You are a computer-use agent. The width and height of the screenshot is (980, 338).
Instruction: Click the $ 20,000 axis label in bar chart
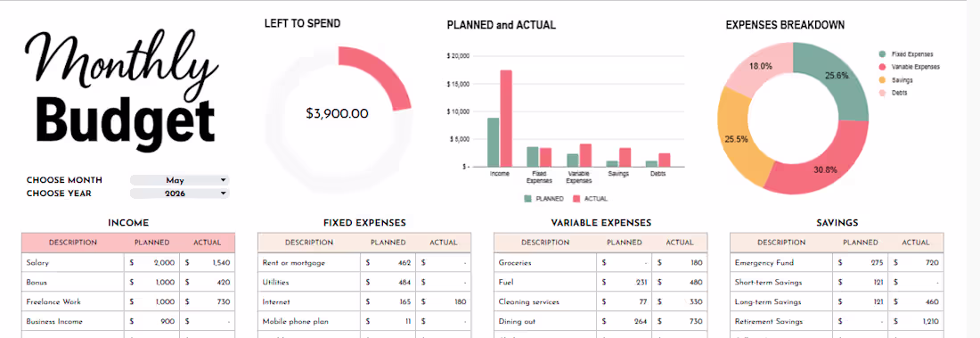tap(458, 56)
